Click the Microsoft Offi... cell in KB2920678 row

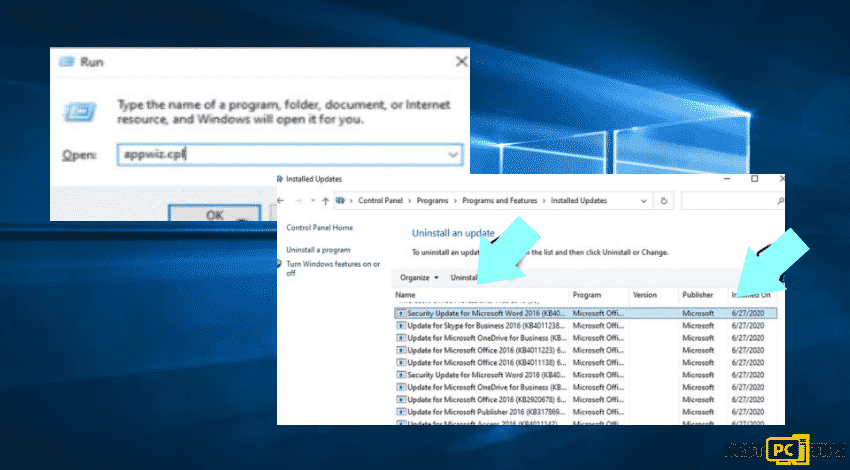click(598, 400)
